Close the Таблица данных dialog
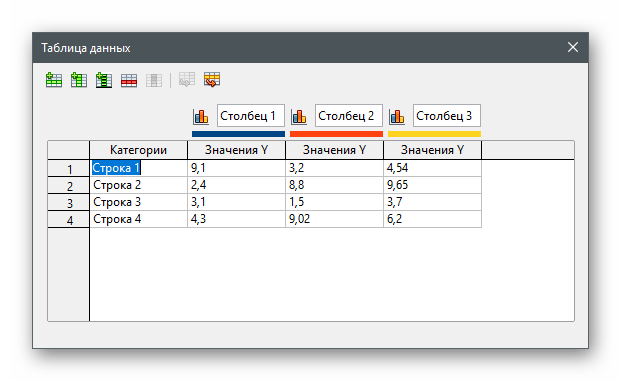 [x=573, y=48]
